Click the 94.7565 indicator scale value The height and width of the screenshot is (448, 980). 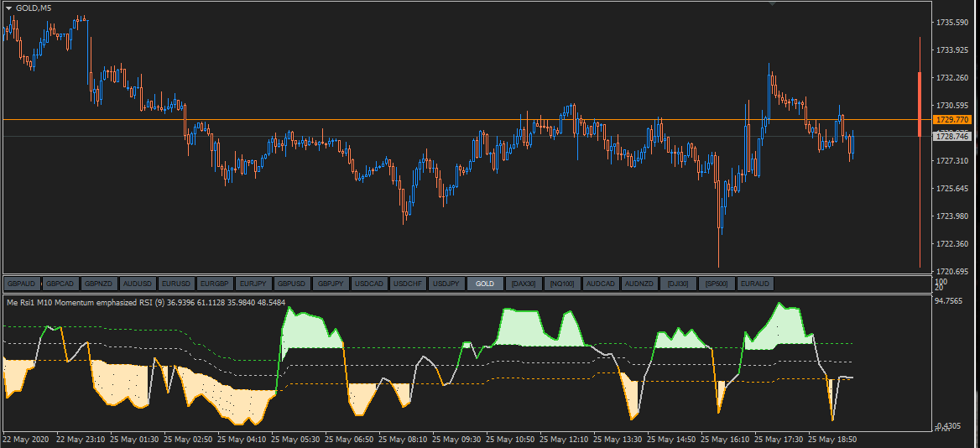point(951,300)
